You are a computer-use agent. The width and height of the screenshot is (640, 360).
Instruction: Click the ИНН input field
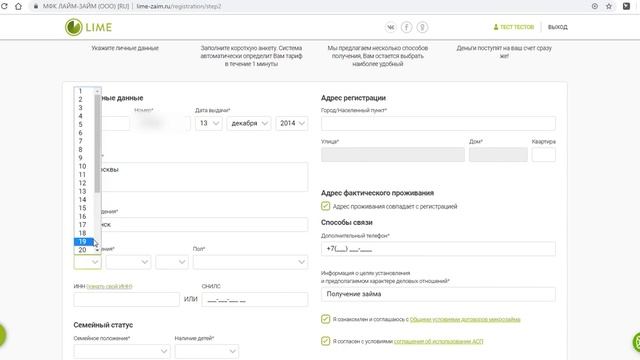click(x=126, y=299)
